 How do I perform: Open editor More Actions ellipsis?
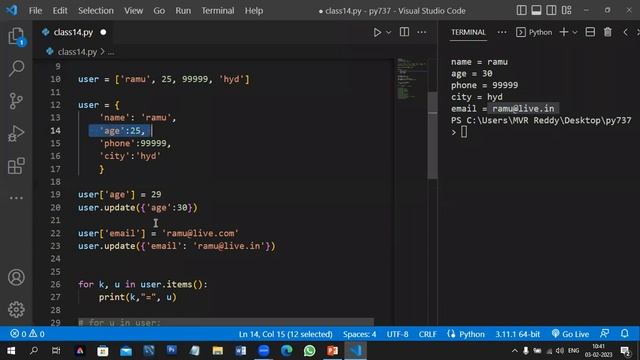click(x=422, y=32)
